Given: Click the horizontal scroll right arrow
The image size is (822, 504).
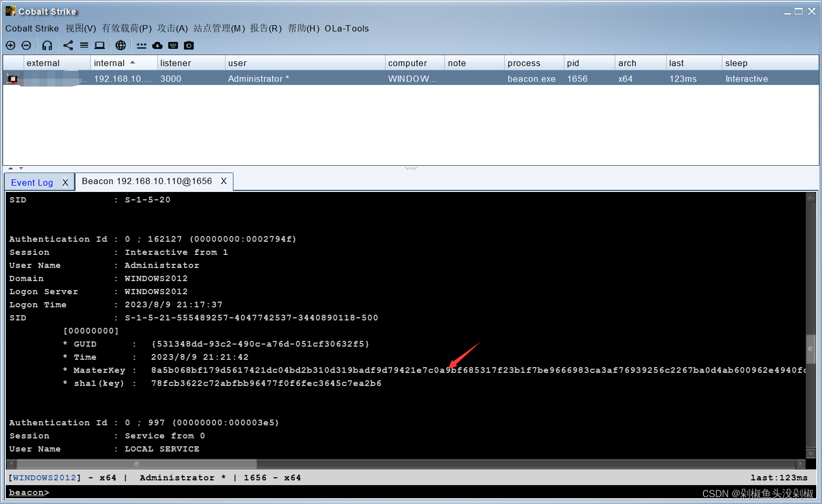Looking at the screenshot, I should (800, 464).
